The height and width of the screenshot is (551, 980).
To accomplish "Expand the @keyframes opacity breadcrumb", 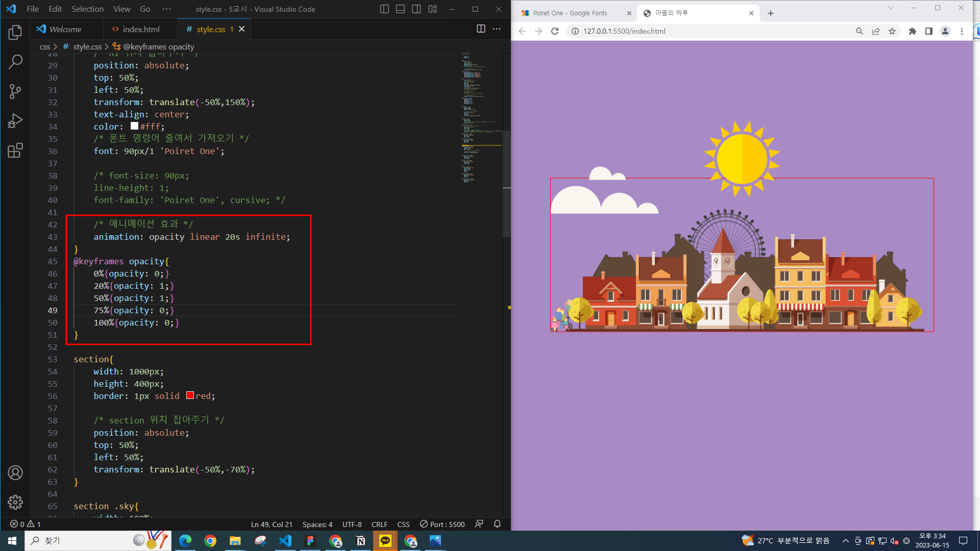I will [158, 46].
